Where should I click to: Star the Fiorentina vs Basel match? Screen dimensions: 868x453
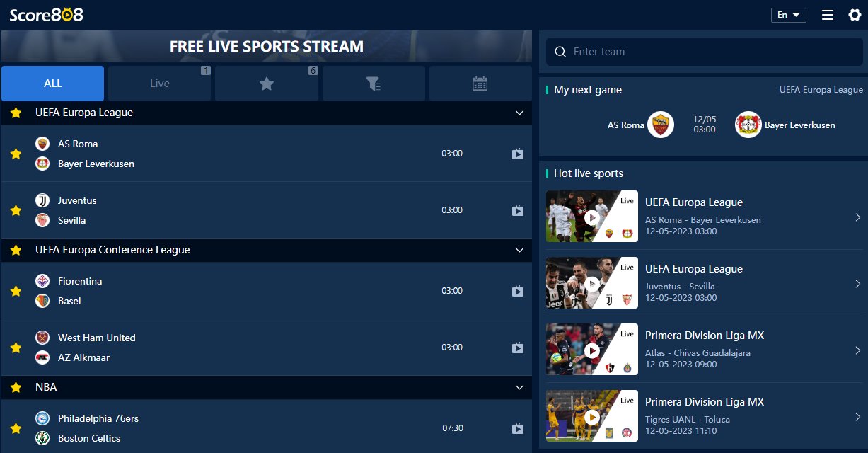16,290
